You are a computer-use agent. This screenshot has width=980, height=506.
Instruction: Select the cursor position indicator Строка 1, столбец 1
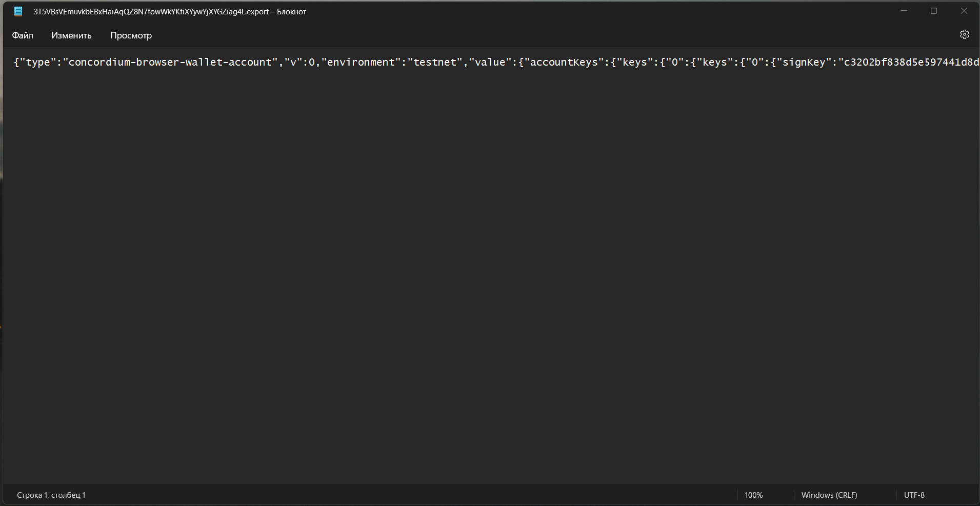point(50,495)
